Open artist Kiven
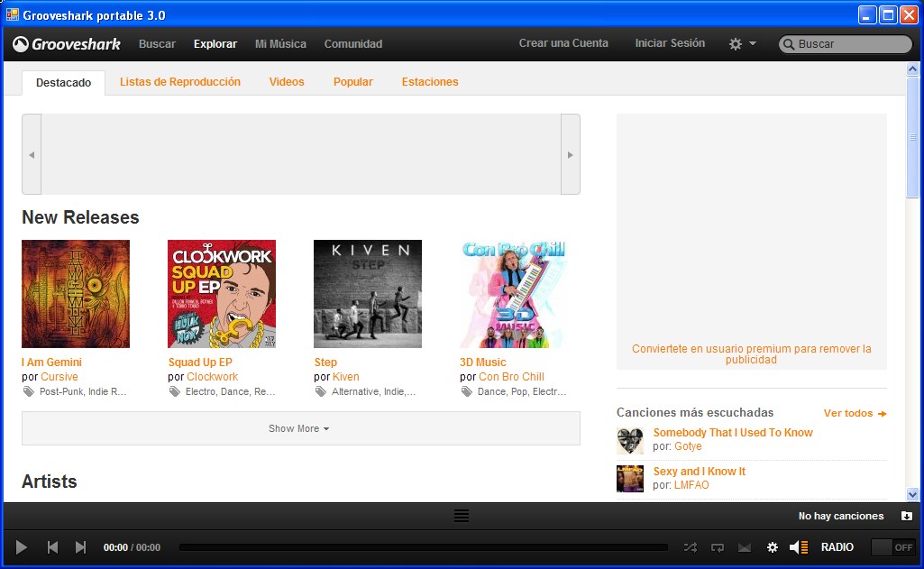 [x=346, y=377]
